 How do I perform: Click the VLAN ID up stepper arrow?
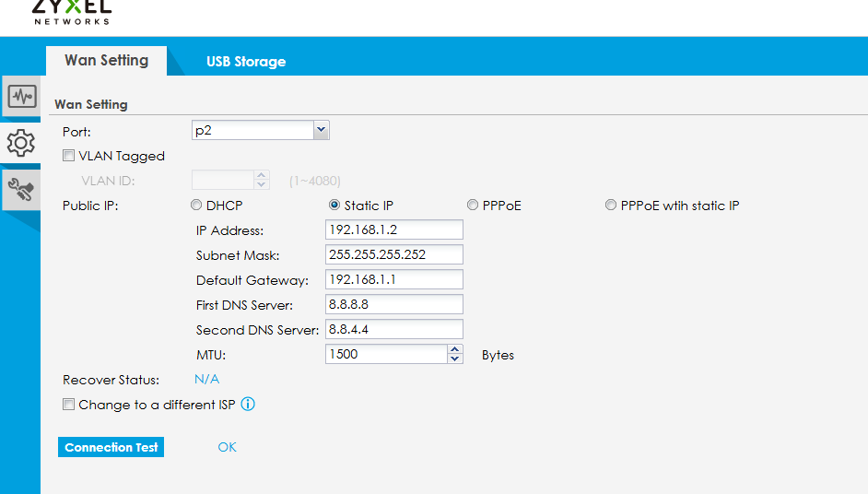point(262,175)
